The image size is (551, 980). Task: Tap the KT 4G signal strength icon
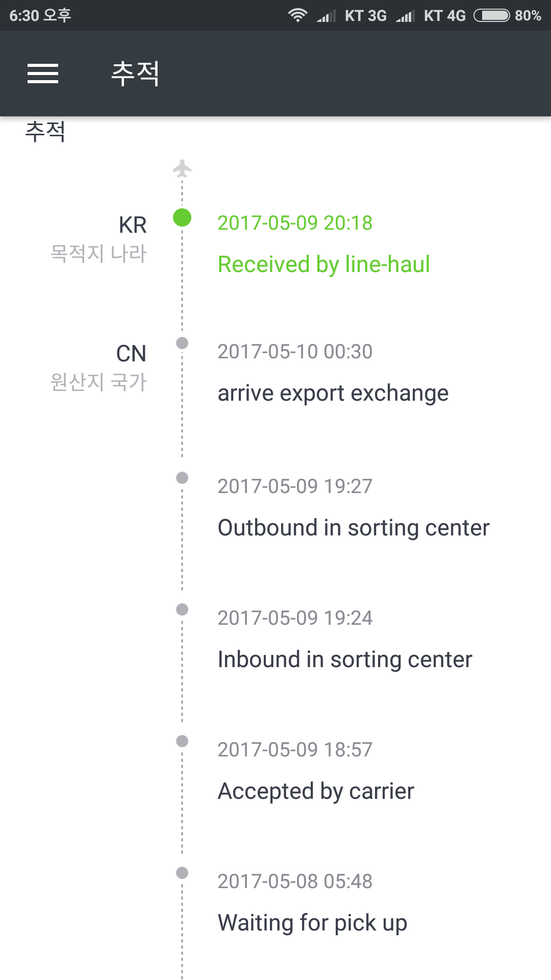[405, 16]
